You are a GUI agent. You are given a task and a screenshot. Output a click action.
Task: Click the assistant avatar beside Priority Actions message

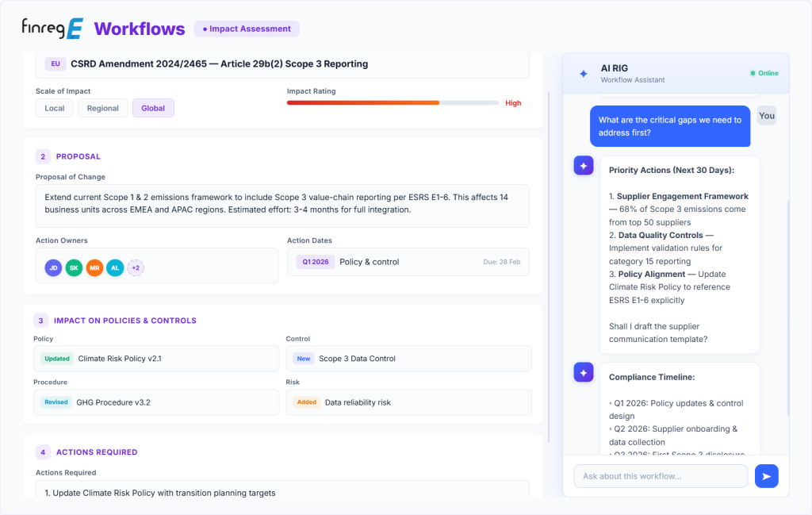click(x=584, y=166)
